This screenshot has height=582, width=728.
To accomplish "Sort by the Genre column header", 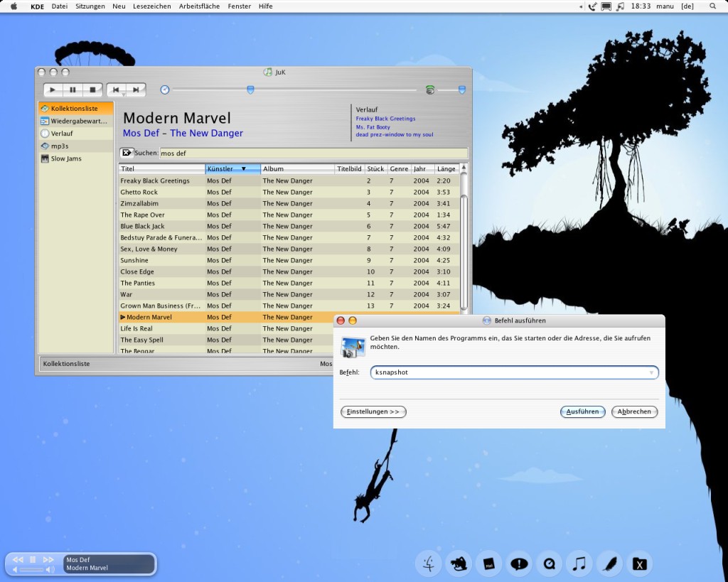I will pyautogui.click(x=399, y=169).
